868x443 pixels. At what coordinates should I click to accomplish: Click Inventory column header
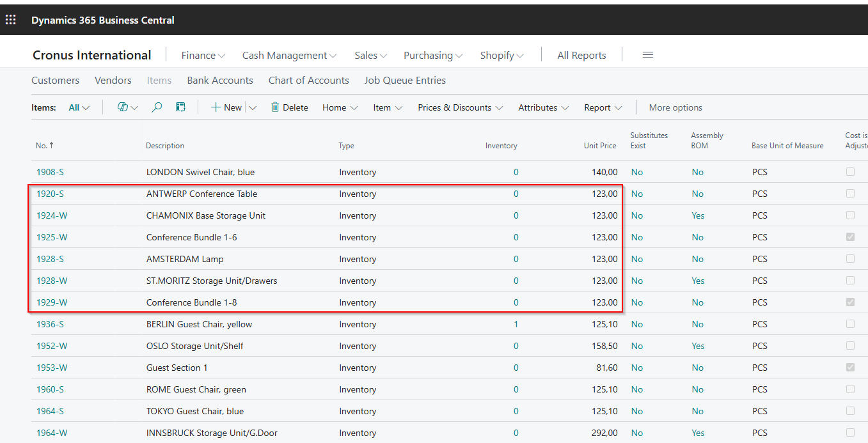click(x=501, y=146)
